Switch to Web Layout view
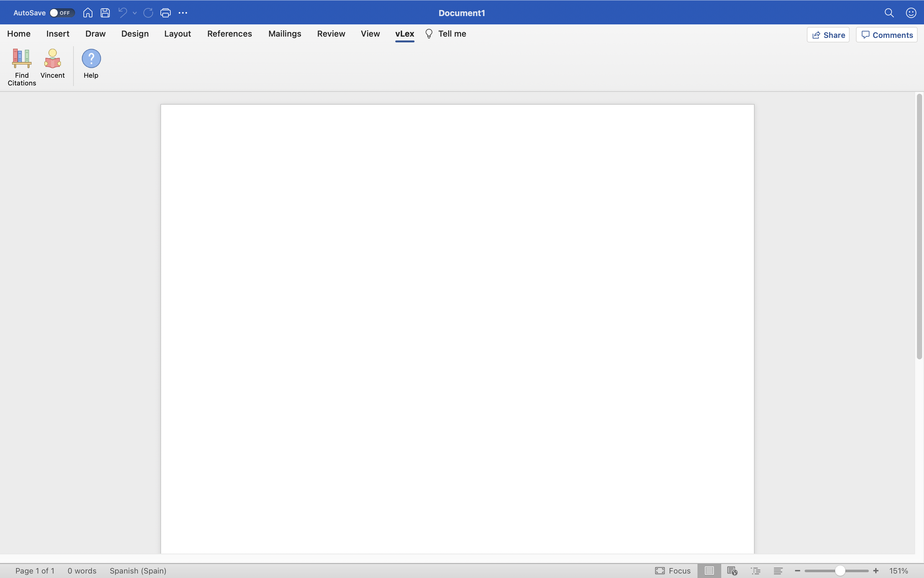 tap(732, 571)
